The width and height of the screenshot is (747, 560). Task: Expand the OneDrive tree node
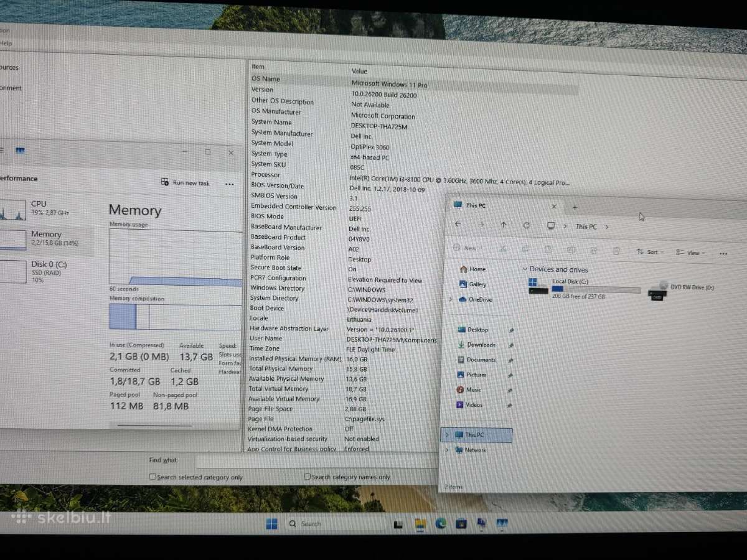(451, 299)
